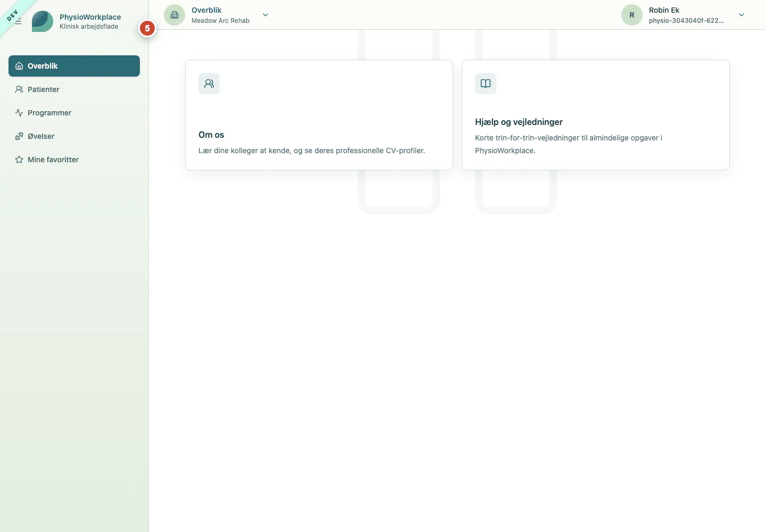Go to Patienter in the sidebar
Screen dimensions: 766x532
[74, 89]
